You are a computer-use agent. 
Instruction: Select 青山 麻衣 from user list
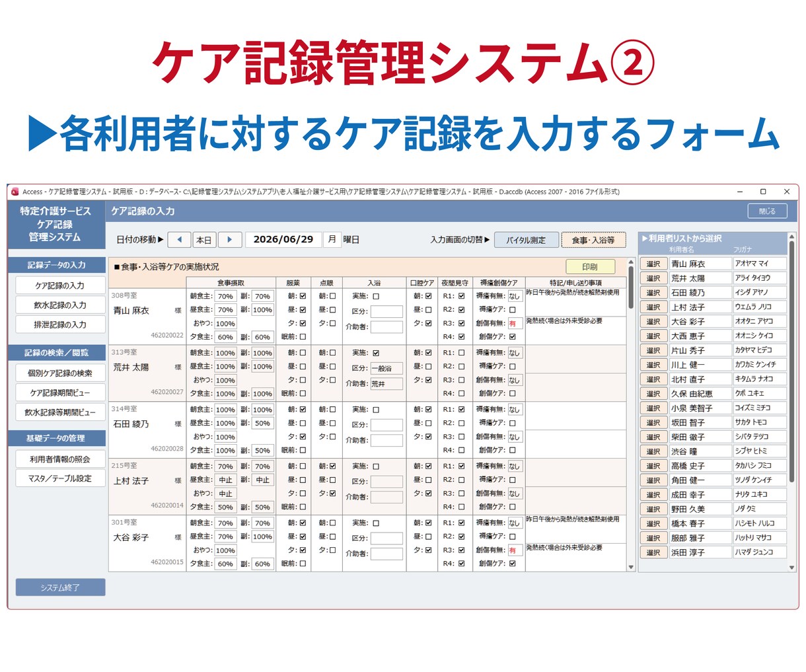tap(653, 264)
